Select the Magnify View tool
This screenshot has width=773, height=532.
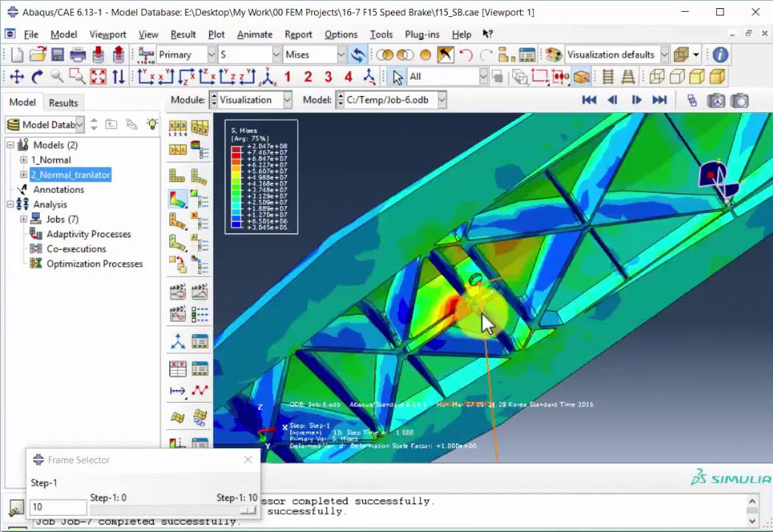pyautogui.click(x=57, y=76)
